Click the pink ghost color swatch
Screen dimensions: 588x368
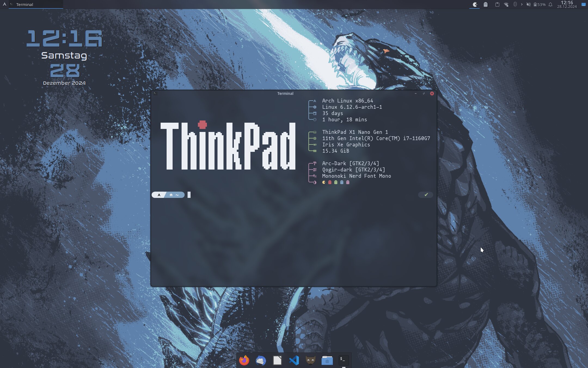coord(348,182)
